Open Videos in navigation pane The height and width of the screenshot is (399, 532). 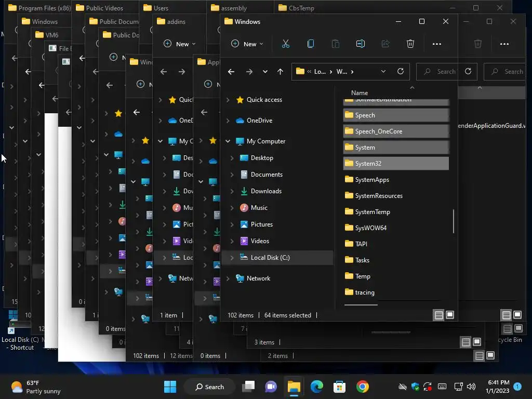click(x=260, y=241)
